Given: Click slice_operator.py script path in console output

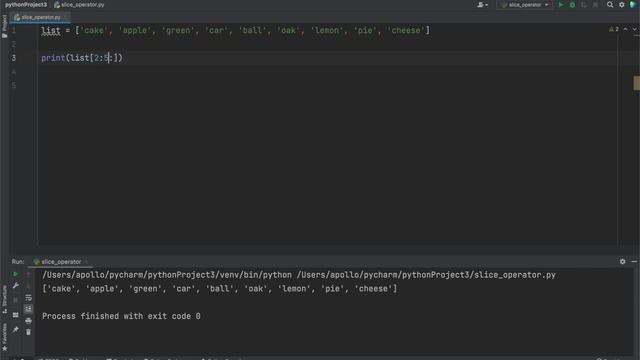Looking at the screenshot, I should (x=426, y=275).
